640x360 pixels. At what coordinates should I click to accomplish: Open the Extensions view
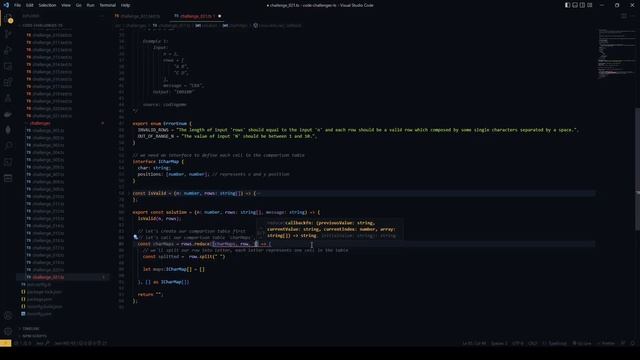[8, 82]
